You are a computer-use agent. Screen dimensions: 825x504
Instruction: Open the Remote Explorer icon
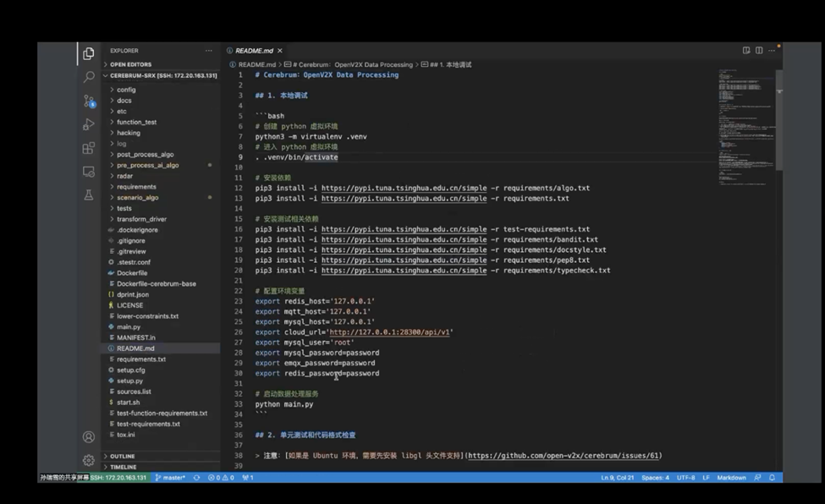pyautogui.click(x=88, y=172)
